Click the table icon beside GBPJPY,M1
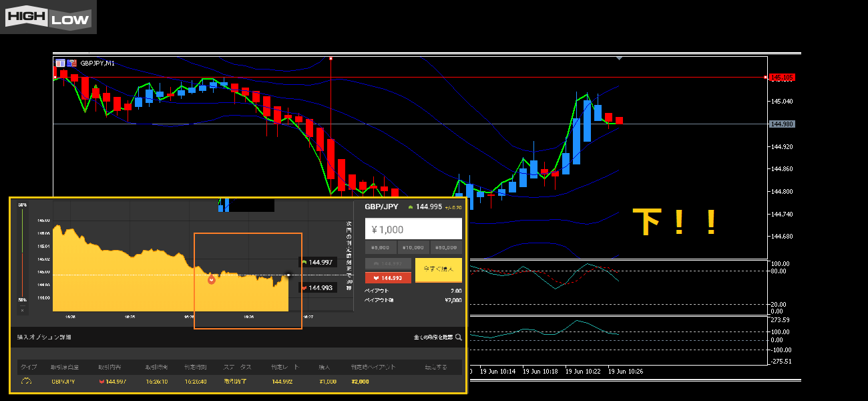The image size is (868, 401). 61,63
